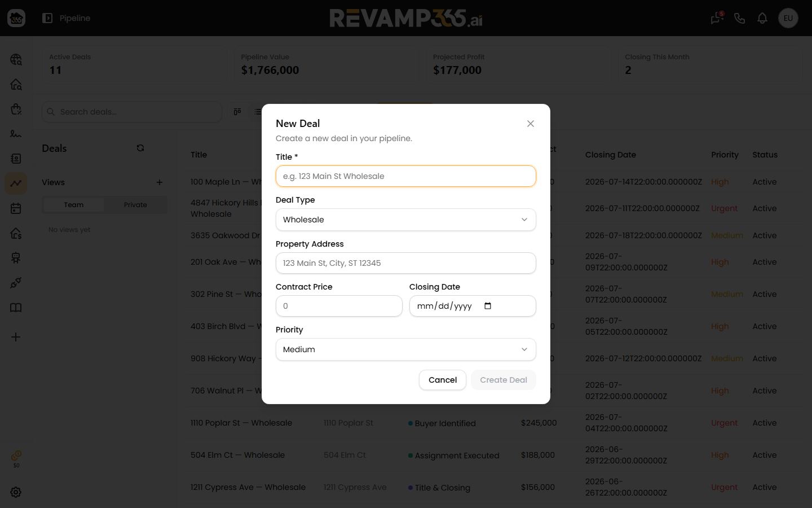812x508 pixels.
Task: Click the $245,000 contract value
Action: pyautogui.click(x=539, y=423)
